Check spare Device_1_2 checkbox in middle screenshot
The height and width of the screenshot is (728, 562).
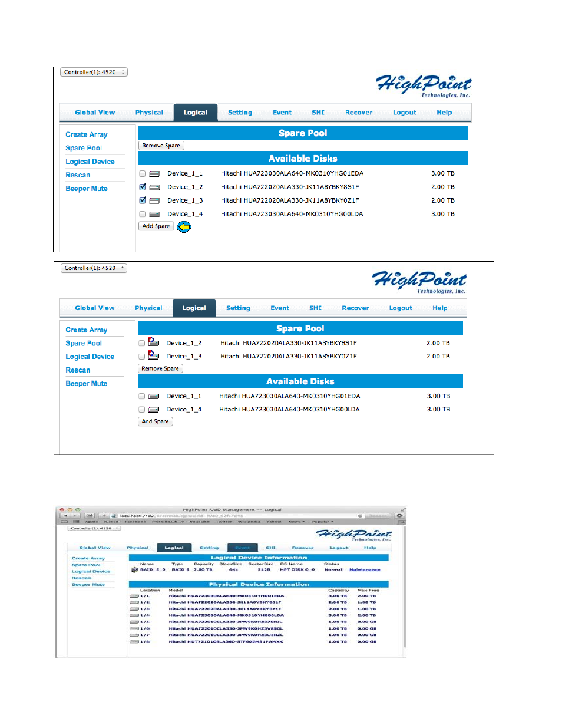click(142, 343)
